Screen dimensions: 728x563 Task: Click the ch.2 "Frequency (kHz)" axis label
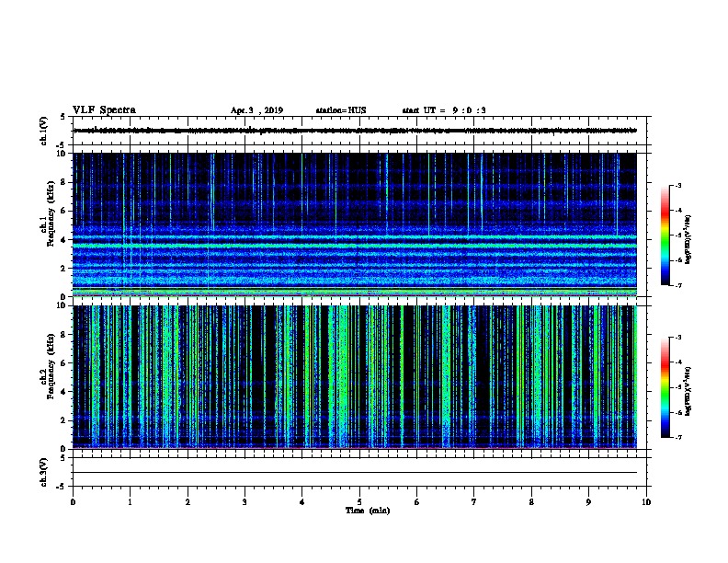[x=51, y=366]
